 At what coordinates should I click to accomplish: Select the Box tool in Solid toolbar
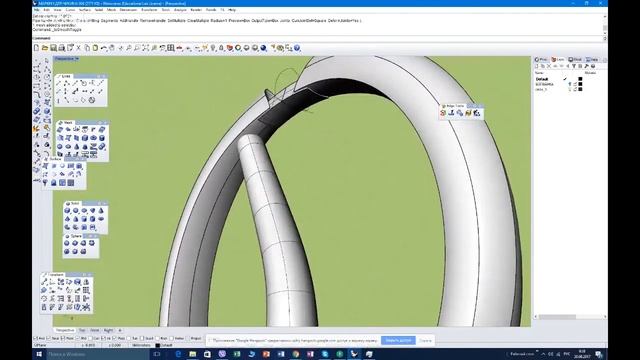pos(67,211)
